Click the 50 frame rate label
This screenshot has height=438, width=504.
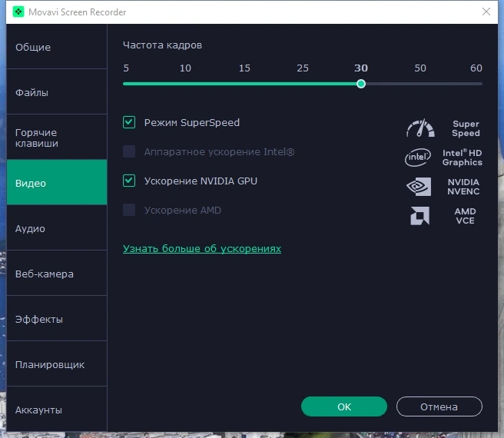point(420,68)
